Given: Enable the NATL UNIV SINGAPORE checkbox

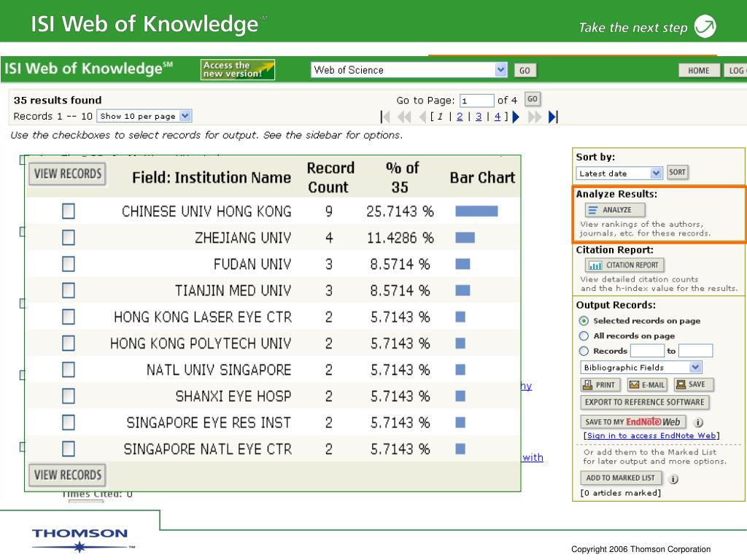Looking at the screenshot, I should point(69,370).
